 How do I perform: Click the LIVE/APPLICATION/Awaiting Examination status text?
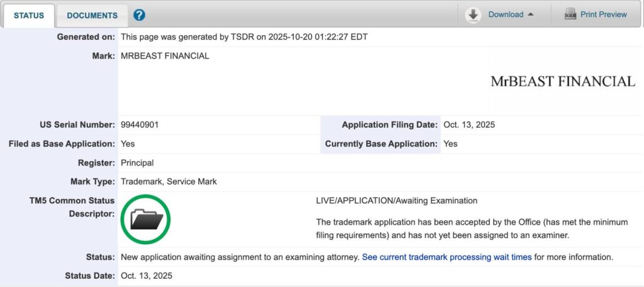(x=396, y=201)
